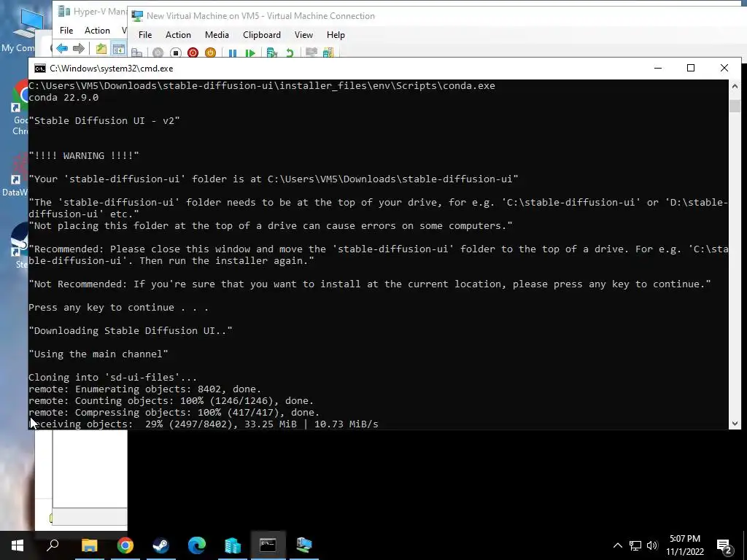The width and height of the screenshot is (747, 560).
Task: Revert the VM with the green arrow icon
Action: (289, 52)
